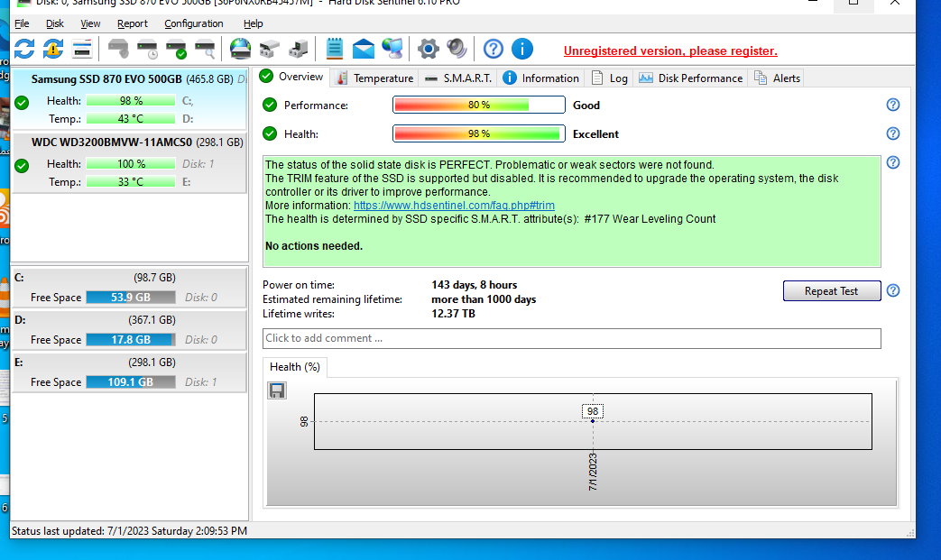Click the E: free space 109.1 GB bar
This screenshot has width=941, height=560.
130,382
